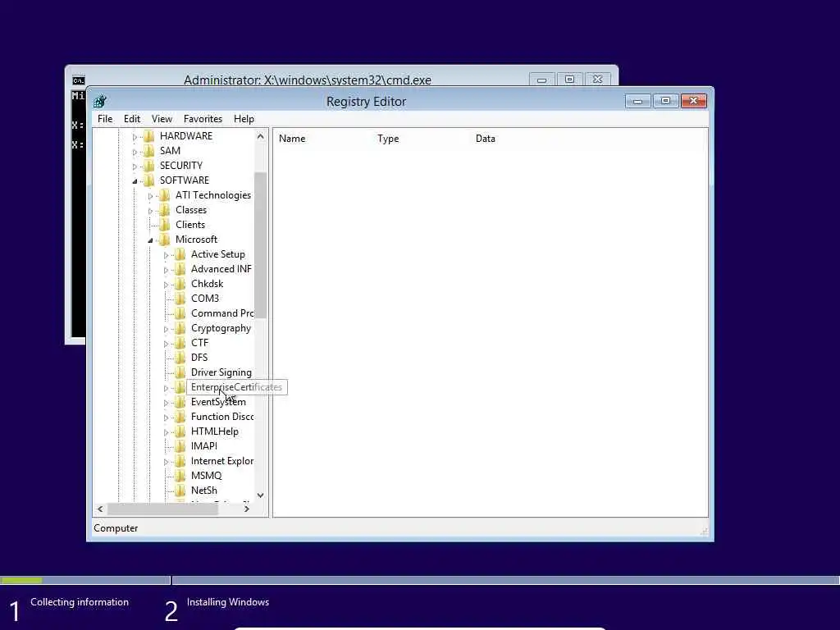The height and width of the screenshot is (630, 840).
Task: Select the ATI Technologies folder icon
Action: pyautogui.click(x=164, y=195)
